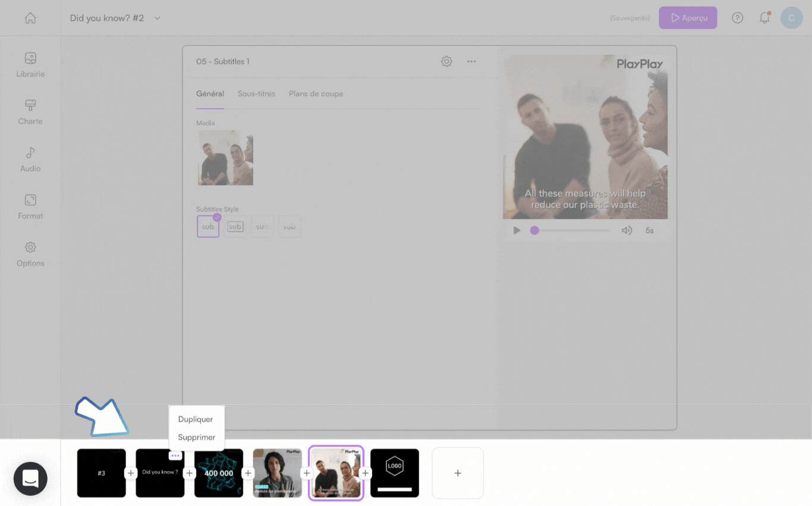Select the LOGO scene thumbnail

[x=395, y=473]
